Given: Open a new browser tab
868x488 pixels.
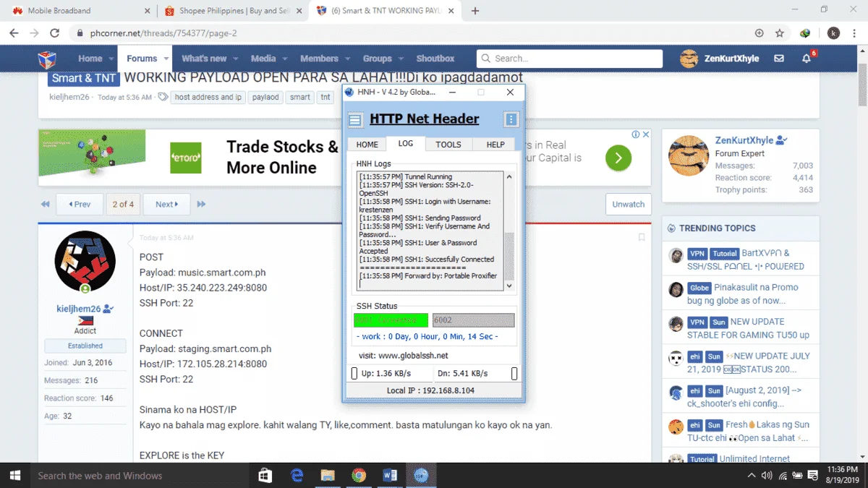Looking at the screenshot, I should pos(475,11).
